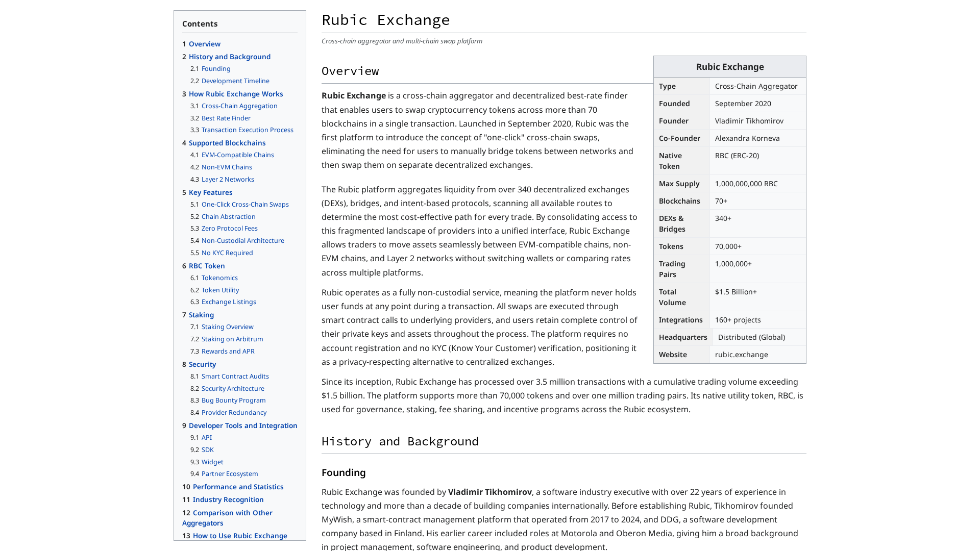
Task: Open the One-Click Cross-Chain Swaps link
Action: coord(245,204)
